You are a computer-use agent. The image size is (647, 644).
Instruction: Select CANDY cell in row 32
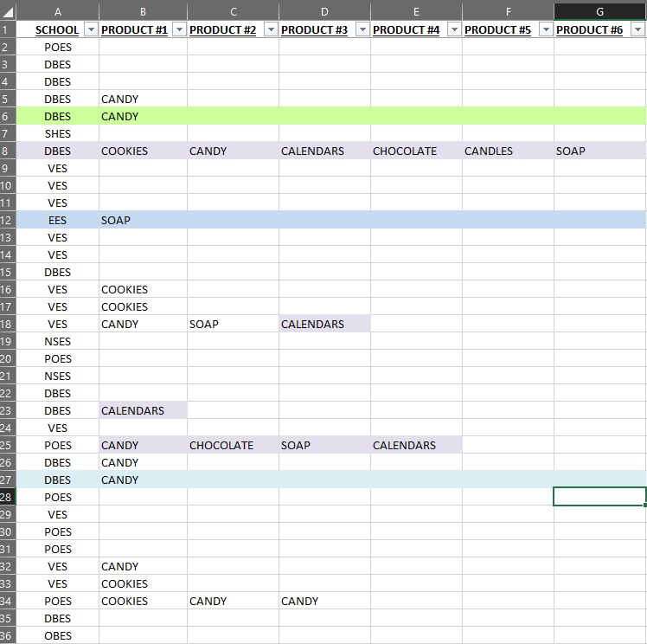coord(143,566)
